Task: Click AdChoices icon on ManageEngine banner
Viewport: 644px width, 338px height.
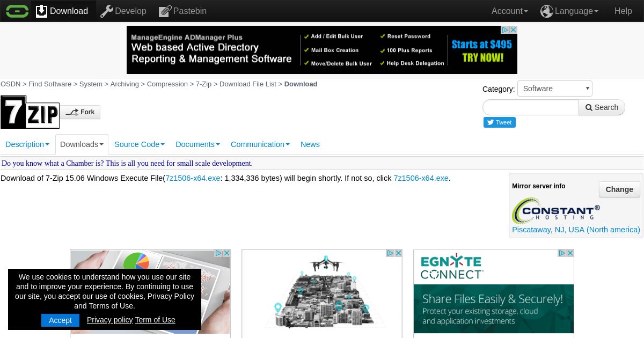Action: point(505,30)
